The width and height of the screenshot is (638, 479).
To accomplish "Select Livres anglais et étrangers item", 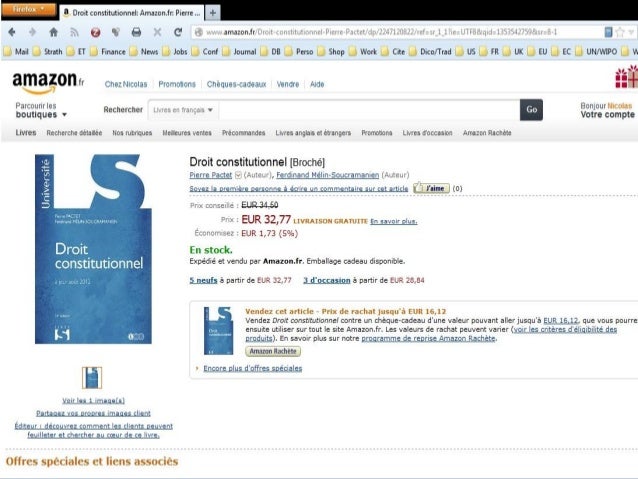I will pos(313,133).
